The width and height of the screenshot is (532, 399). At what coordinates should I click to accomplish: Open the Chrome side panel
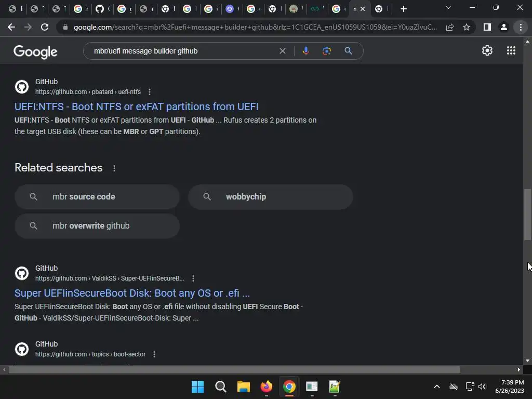tap(487, 27)
